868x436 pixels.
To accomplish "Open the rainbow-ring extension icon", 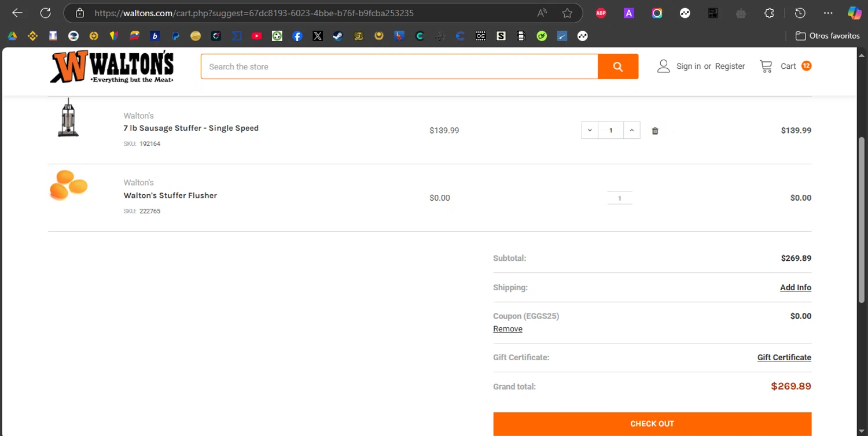I will coord(657,13).
